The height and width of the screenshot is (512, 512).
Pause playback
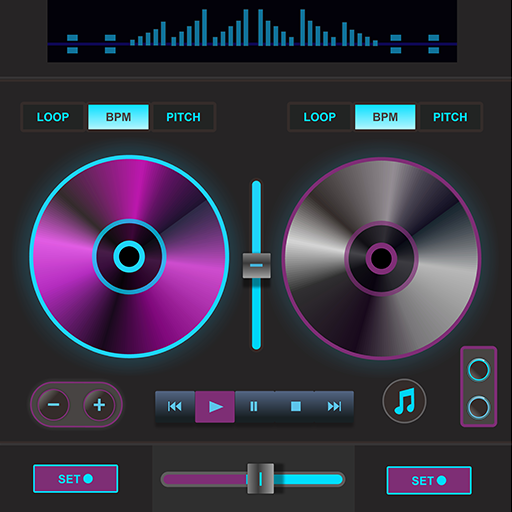[254, 406]
